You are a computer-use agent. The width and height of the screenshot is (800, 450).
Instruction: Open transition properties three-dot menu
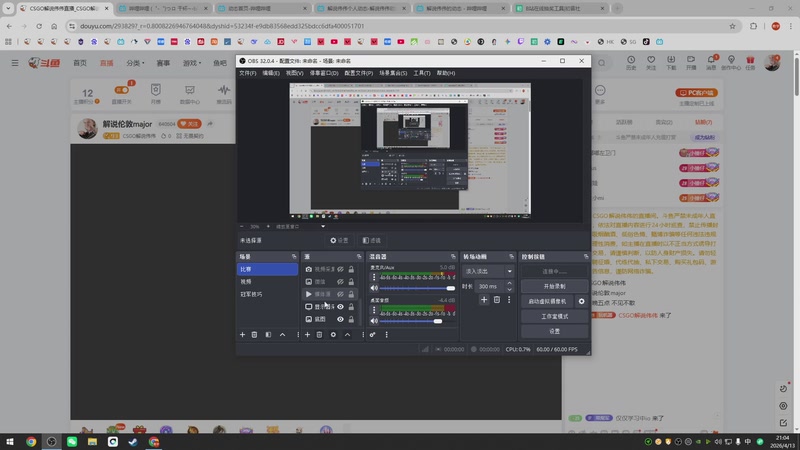[509, 300]
